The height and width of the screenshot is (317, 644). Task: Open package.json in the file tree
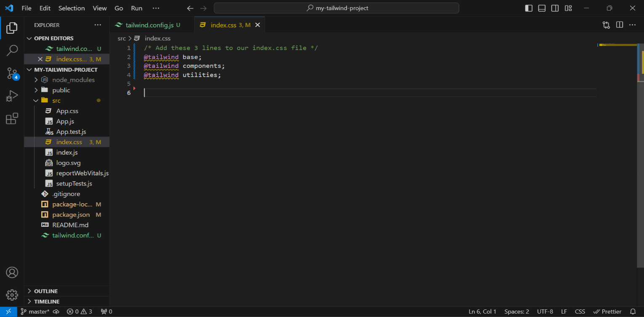pyautogui.click(x=67, y=215)
